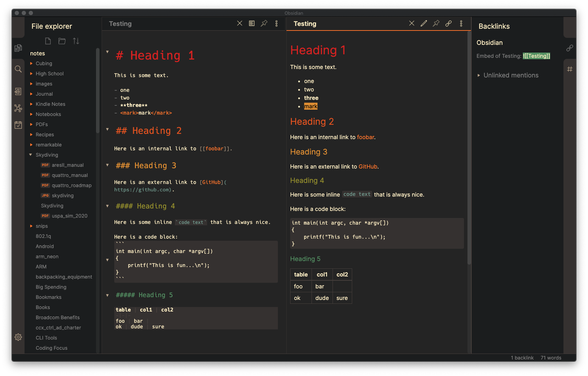Open more options for left Testing pane
Screen dimensions: 588x376
276,23
